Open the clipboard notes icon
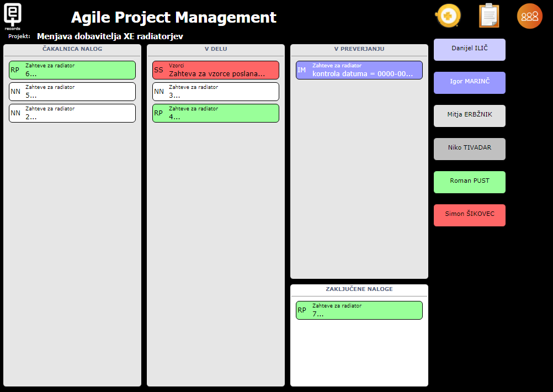Image resolution: width=553 pixels, height=392 pixels. (x=488, y=16)
